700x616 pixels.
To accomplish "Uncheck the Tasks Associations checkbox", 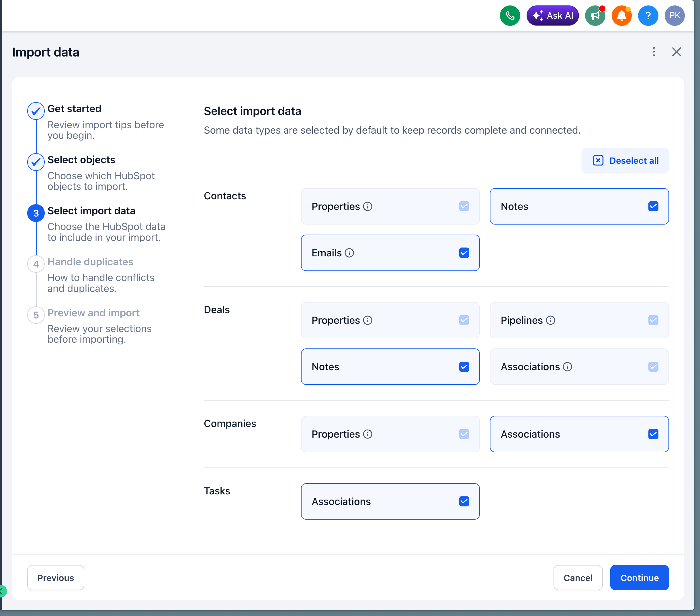I will click(464, 501).
